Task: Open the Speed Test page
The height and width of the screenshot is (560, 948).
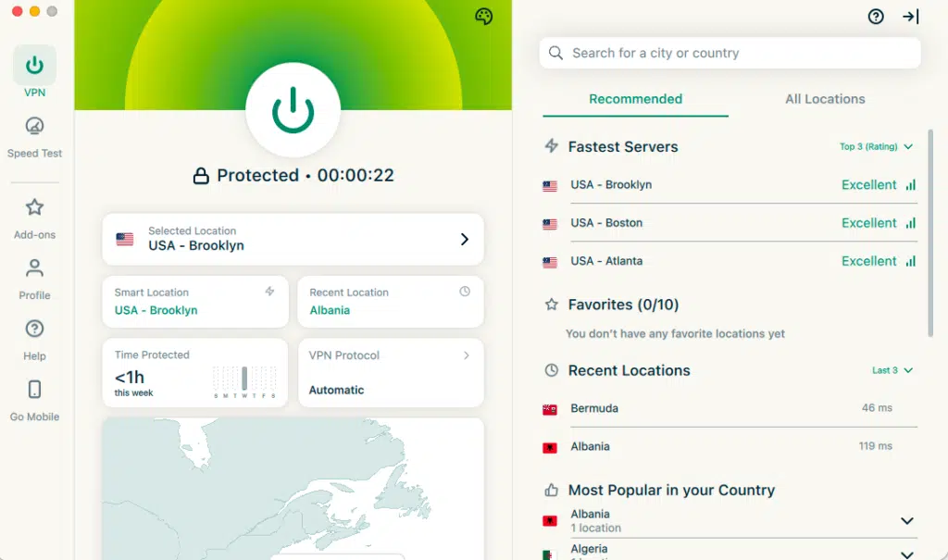Action: 34,137
